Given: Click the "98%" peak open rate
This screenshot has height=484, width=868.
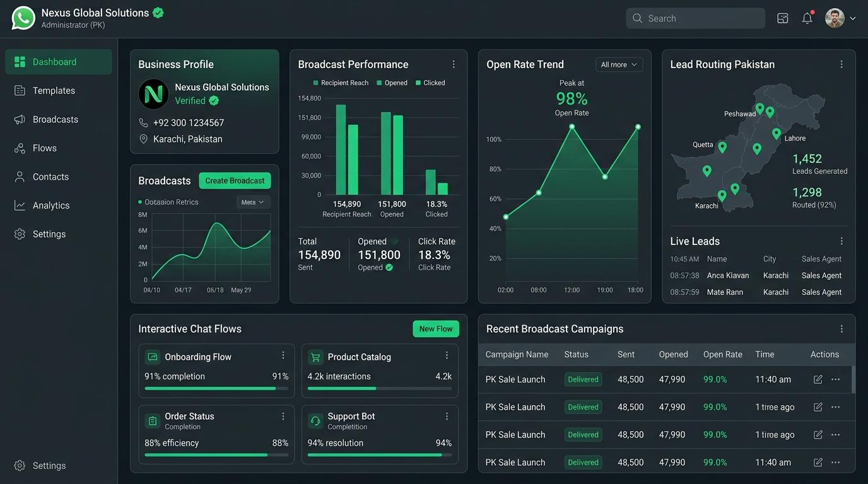Looking at the screenshot, I should point(572,99).
